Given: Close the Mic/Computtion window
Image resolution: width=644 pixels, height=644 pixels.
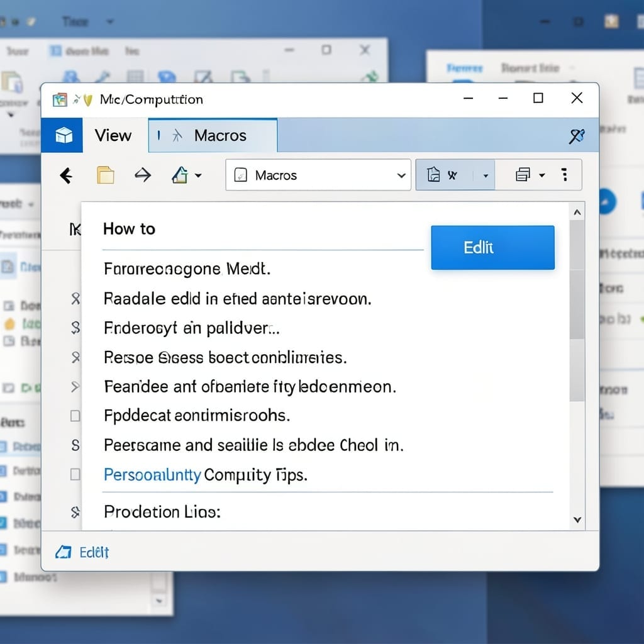Looking at the screenshot, I should [577, 98].
